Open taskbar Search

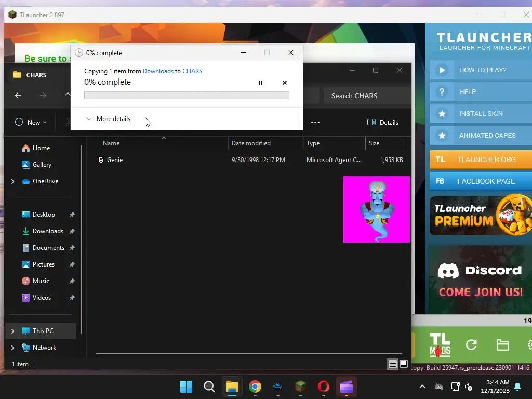(x=209, y=387)
